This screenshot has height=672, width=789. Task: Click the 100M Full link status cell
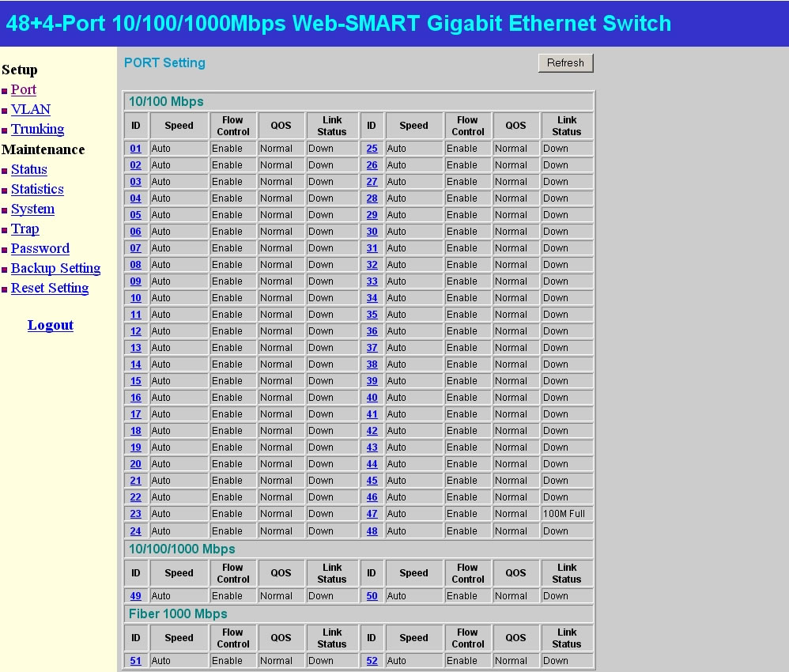pos(567,514)
